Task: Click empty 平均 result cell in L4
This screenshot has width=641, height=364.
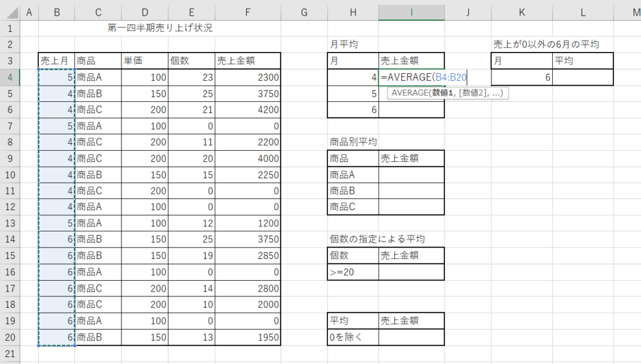Action: pos(582,77)
